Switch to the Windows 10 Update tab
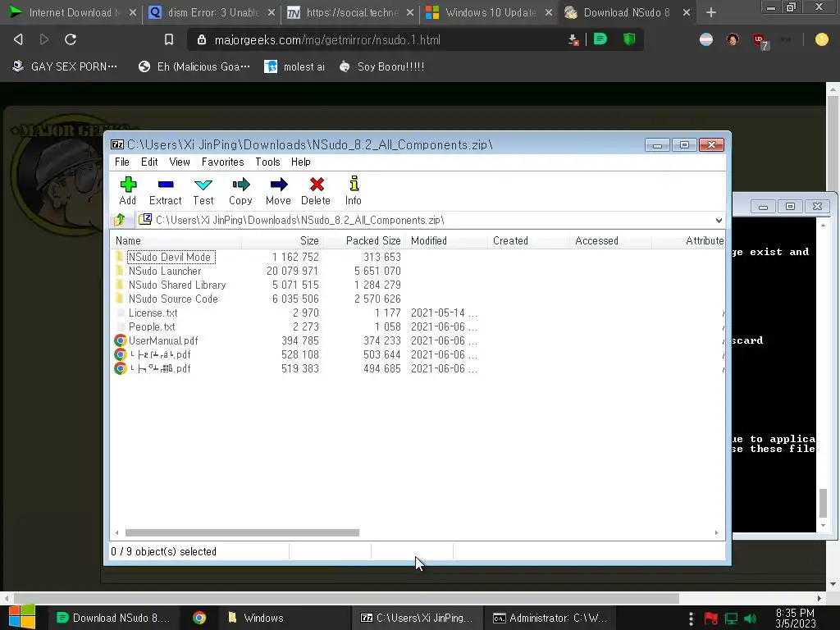Screen dimensions: 840x630 tap(488, 12)
